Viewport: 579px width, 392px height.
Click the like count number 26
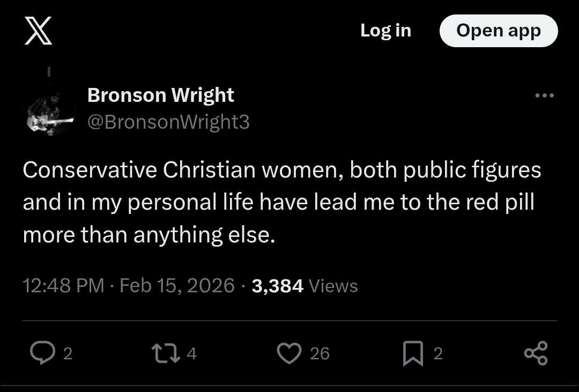(320, 354)
